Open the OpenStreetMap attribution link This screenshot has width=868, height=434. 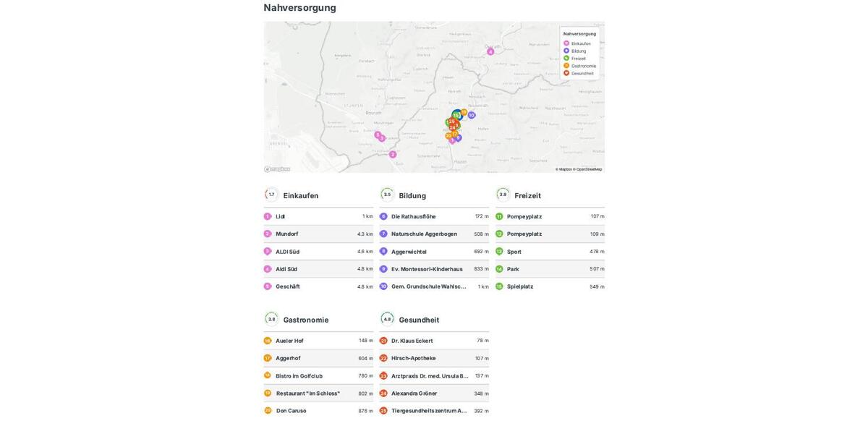588,168
